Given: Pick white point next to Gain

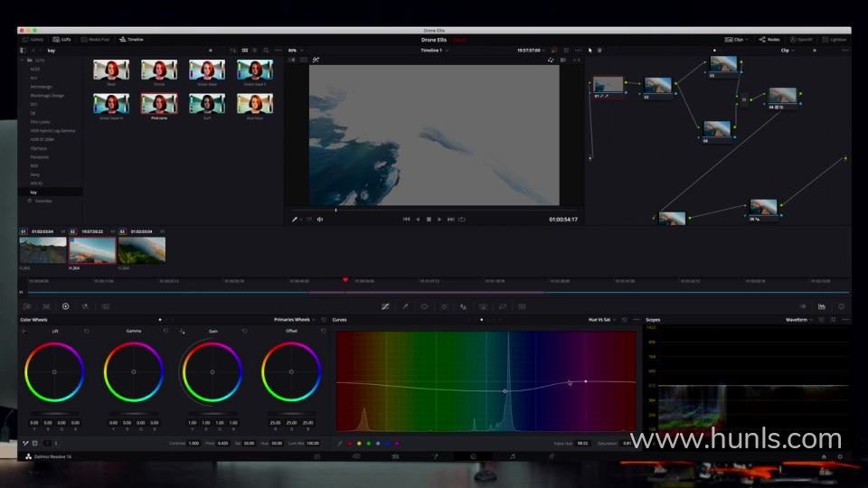Looking at the screenshot, I should point(182,331).
